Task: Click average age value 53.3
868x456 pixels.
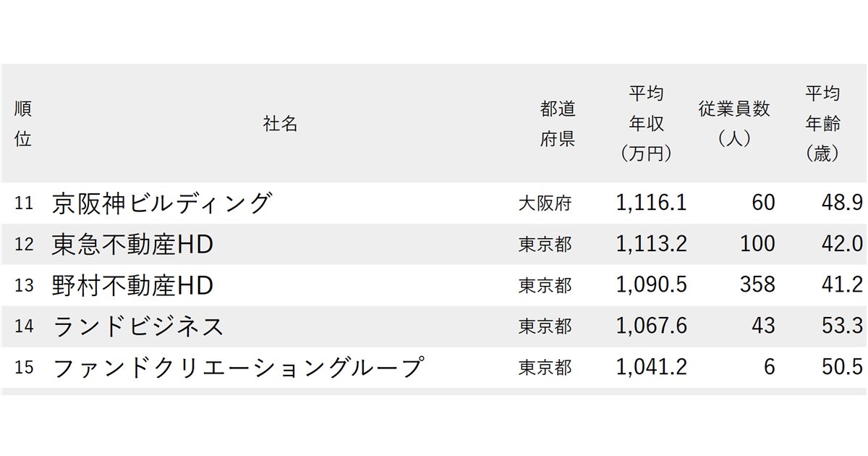Action: pyautogui.click(x=843, y=326)
